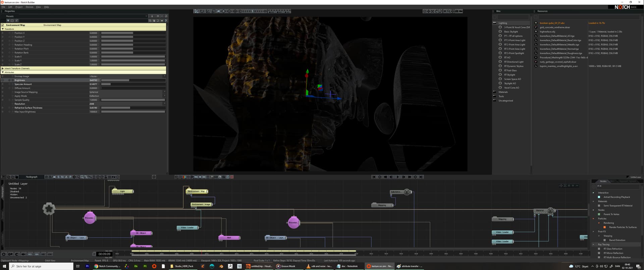Click the info icon in viewport toolbar
The width and height of the screenshot is (644, 270).
pos(228,177)
